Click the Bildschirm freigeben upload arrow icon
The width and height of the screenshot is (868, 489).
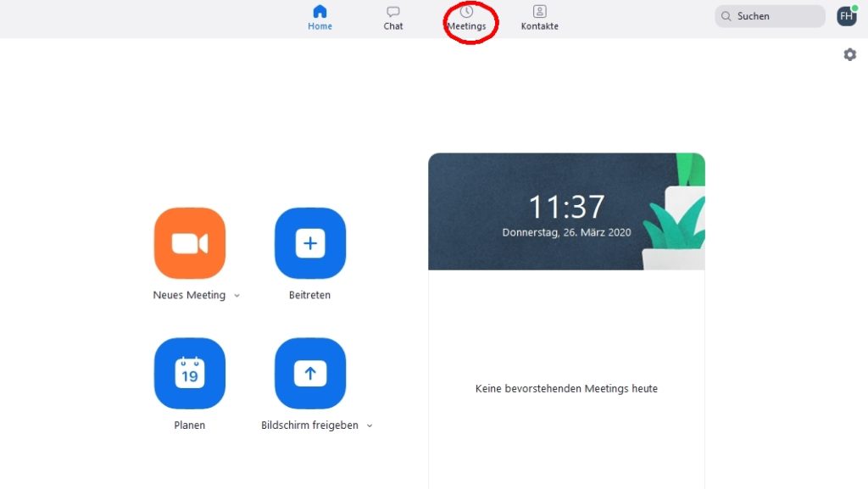click(310, 374)
